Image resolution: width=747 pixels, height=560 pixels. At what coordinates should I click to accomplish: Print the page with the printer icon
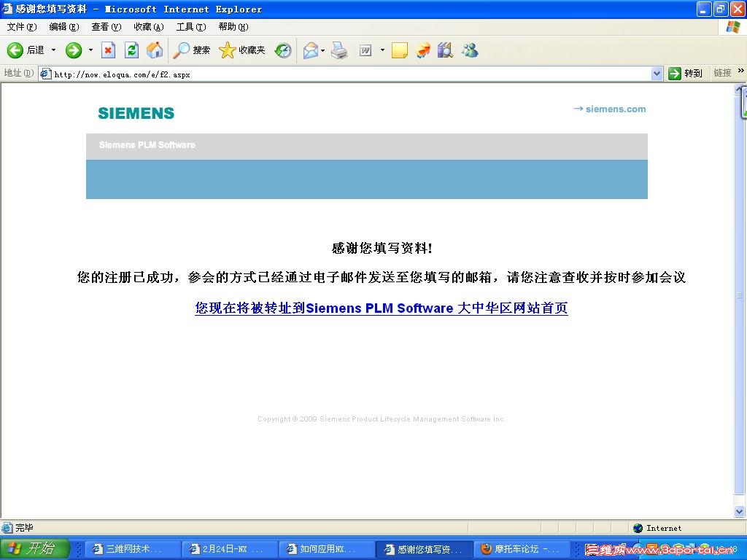(x=340, y=50)
